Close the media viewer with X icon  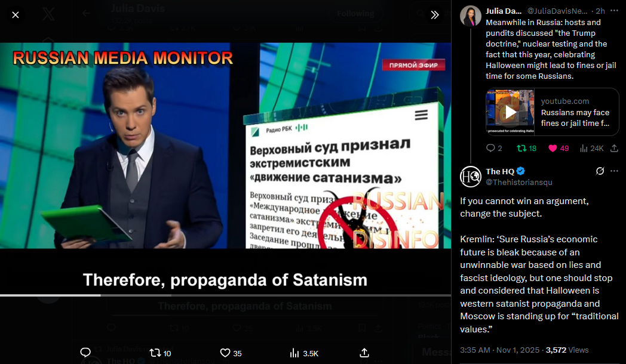point(16,15)
